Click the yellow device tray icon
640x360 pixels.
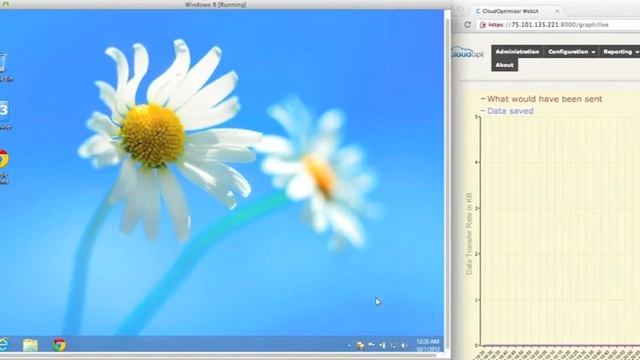coord(360,346)
